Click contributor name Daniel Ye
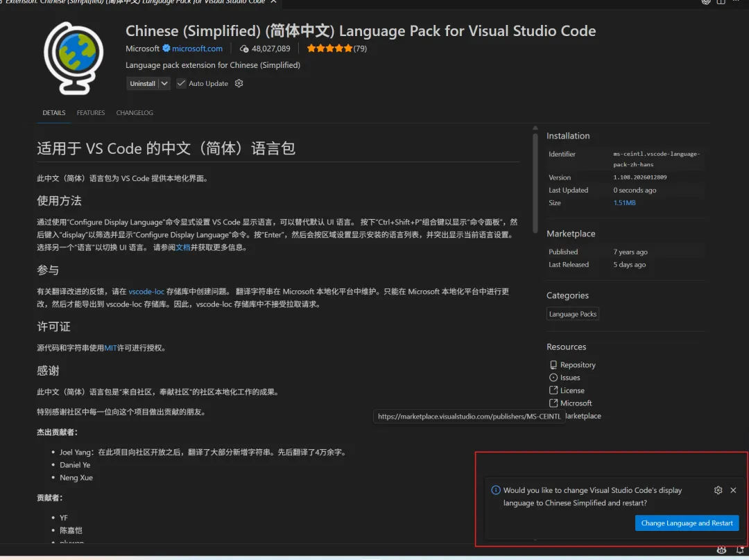Viewport: 749px width, 560px height. (75, 465)
